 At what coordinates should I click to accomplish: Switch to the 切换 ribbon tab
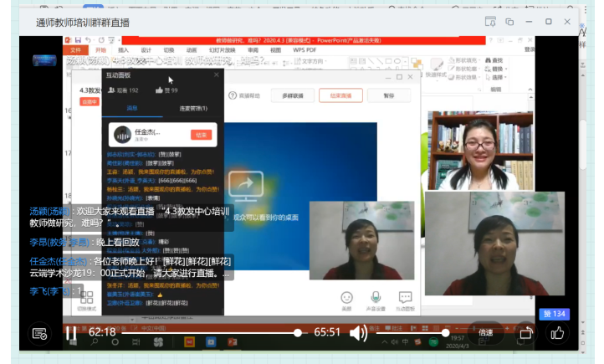click(169, 50)
